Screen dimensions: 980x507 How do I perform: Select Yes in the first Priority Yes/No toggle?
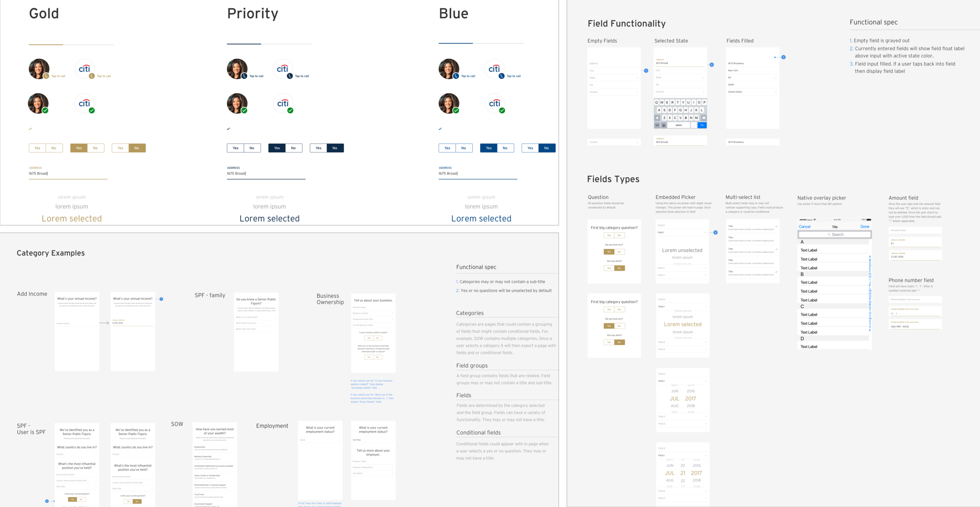[x=236, y=148]
